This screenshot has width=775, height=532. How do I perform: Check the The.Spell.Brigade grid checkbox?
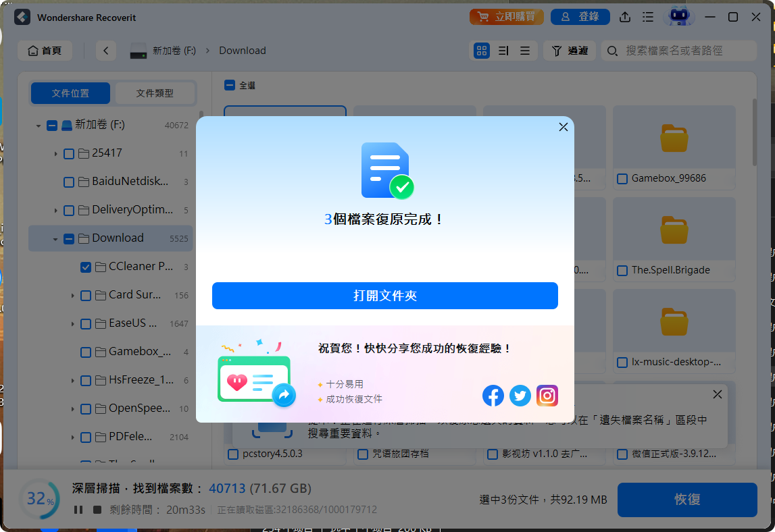click(x=622, y=271)
